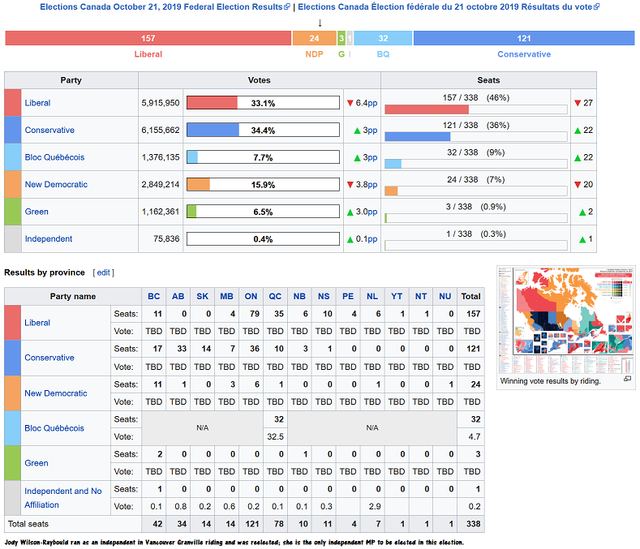Open the winning vote results map thumbnail
The width and height of the screenshot is (640, 549).
click(566, 321)
